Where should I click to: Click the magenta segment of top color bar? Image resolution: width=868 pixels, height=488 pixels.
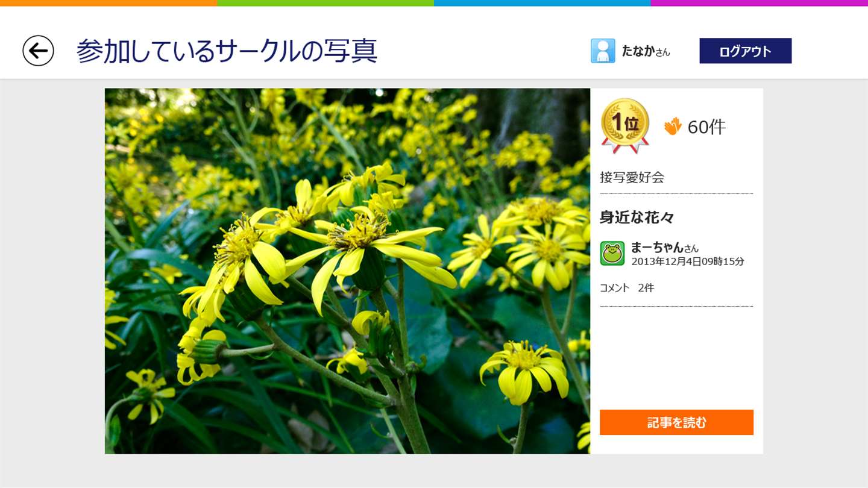tap(759, 3)
